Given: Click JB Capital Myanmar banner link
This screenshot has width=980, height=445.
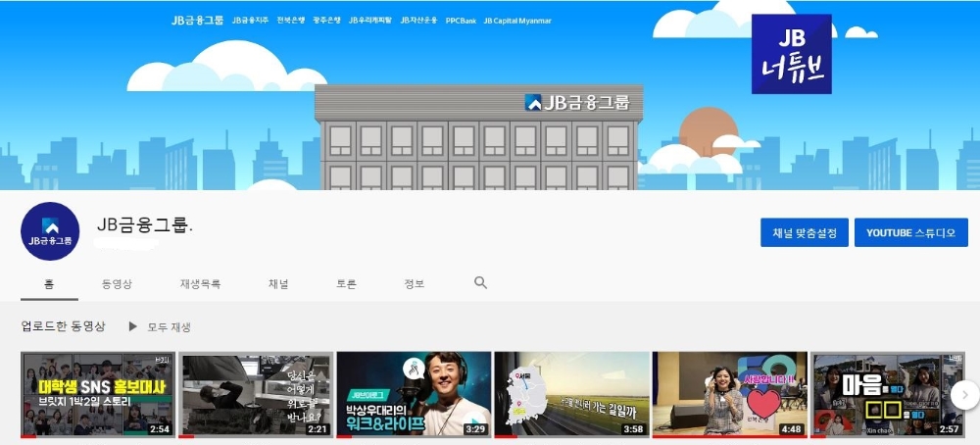Looking at the screenshot, I should coord(517,21).
